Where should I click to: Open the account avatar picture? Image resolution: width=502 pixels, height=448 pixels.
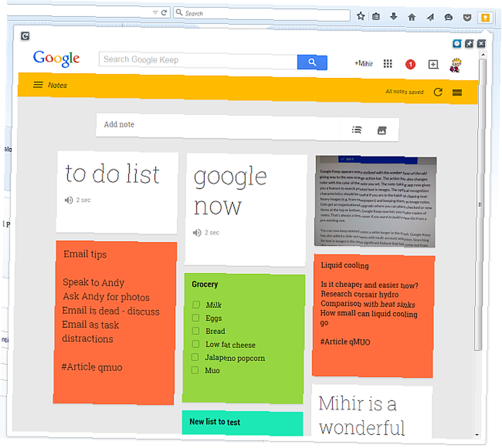456,65
